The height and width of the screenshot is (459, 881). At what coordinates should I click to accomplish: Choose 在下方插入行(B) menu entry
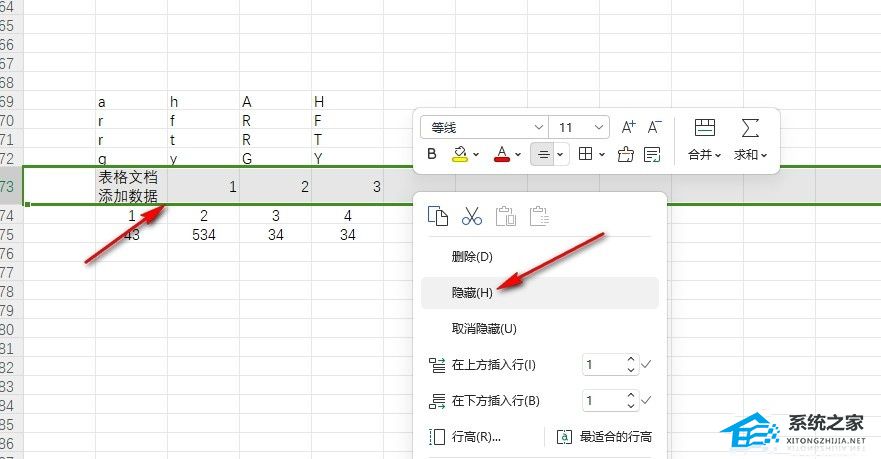(496, 401)
